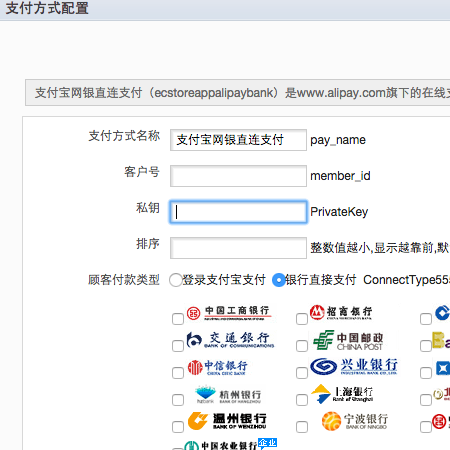This screenshot has width=450, height=450.
Task: Focus the 支付方式名称 text field
Action: coord(238,140)
